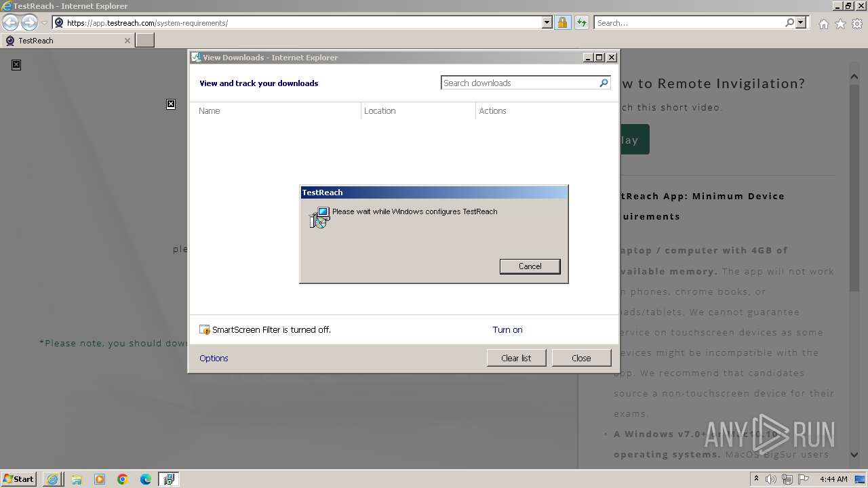Viewport: 868px width, 488px height.
Task: Close the TestReach browser tab
Action: (127, 41)
